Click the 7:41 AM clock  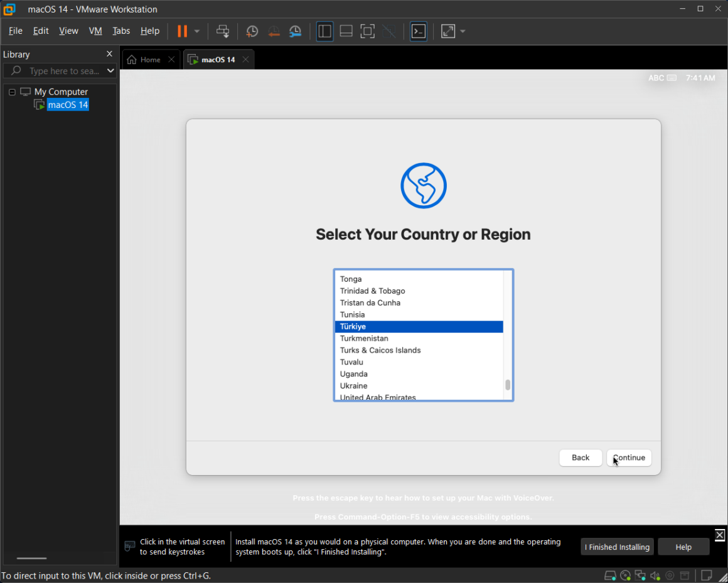click(700, 78)
